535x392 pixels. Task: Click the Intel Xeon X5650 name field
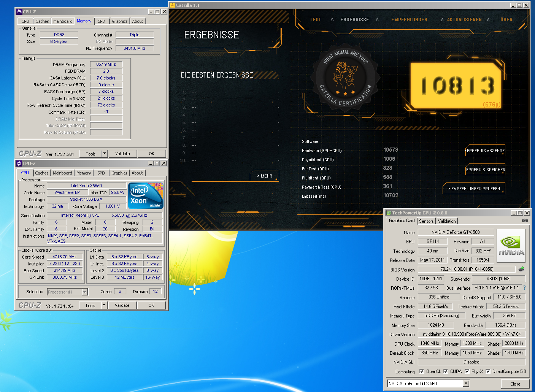pyautogui.click(x=86, y=186)
